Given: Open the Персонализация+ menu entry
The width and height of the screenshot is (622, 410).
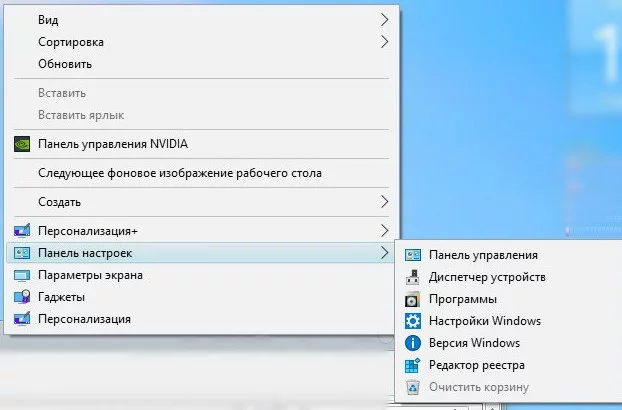Looking at the screenshot, I should tap(201, 231).
